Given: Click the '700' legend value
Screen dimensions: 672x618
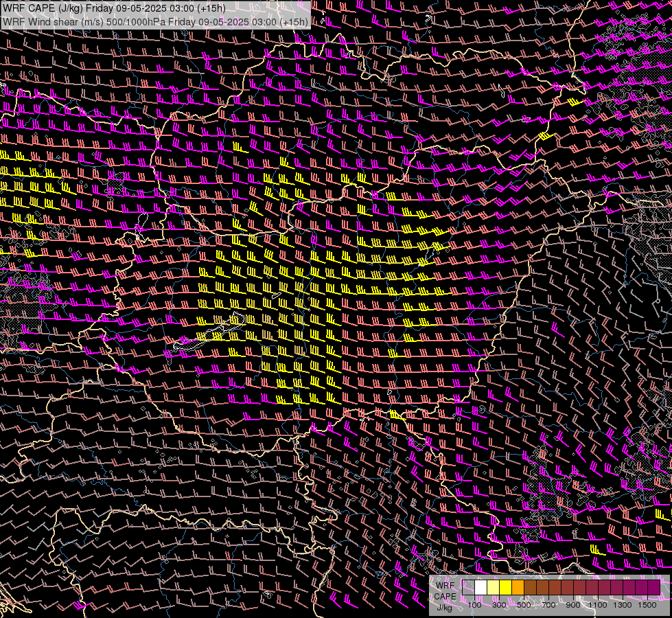Looking at the screenshot, I should (548, 605).
